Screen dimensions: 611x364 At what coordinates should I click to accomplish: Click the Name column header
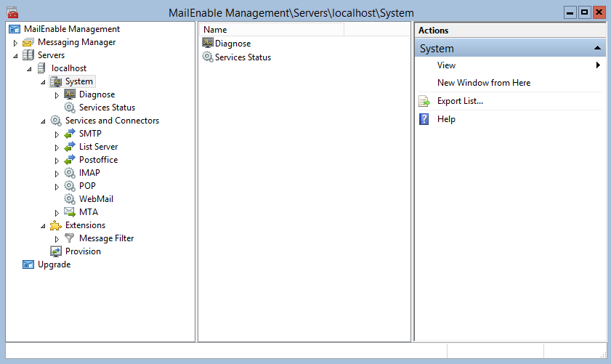pyautogui.click(x=272, y=30)
